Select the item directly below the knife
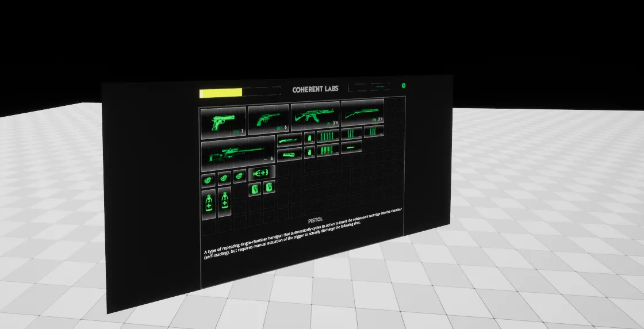 (289, 154)
